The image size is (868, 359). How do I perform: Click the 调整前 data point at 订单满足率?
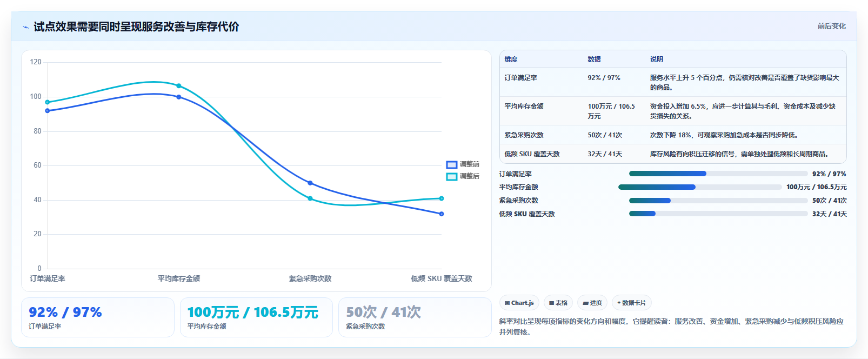pyautogui.click(x=48, y=111)
